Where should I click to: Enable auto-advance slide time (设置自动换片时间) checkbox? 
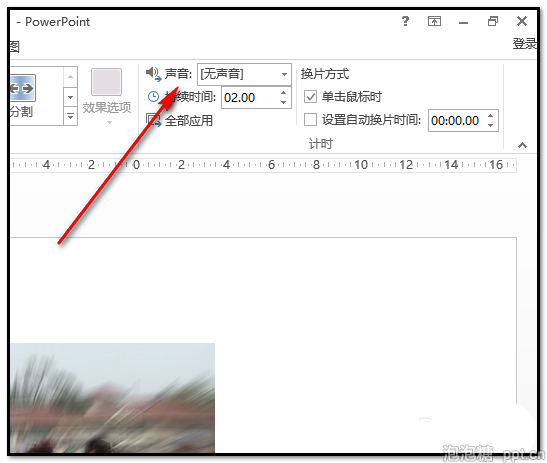310,120
